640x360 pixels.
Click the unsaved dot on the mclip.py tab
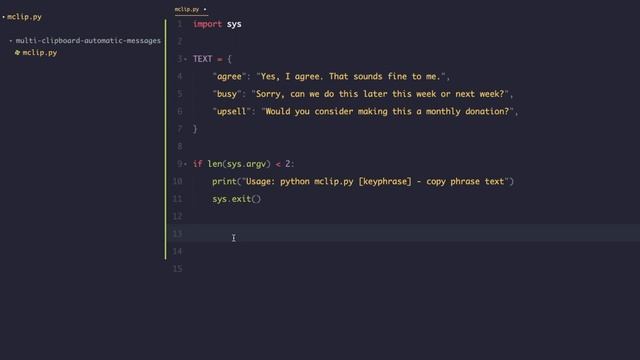pos(205,9)
